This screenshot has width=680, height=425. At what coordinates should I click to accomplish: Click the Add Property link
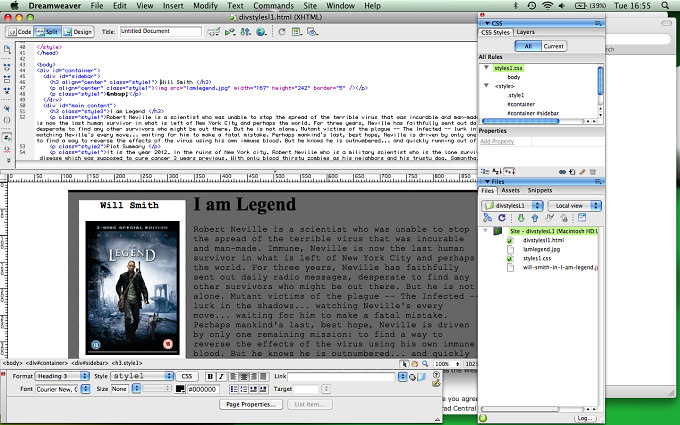coord(497,141)
